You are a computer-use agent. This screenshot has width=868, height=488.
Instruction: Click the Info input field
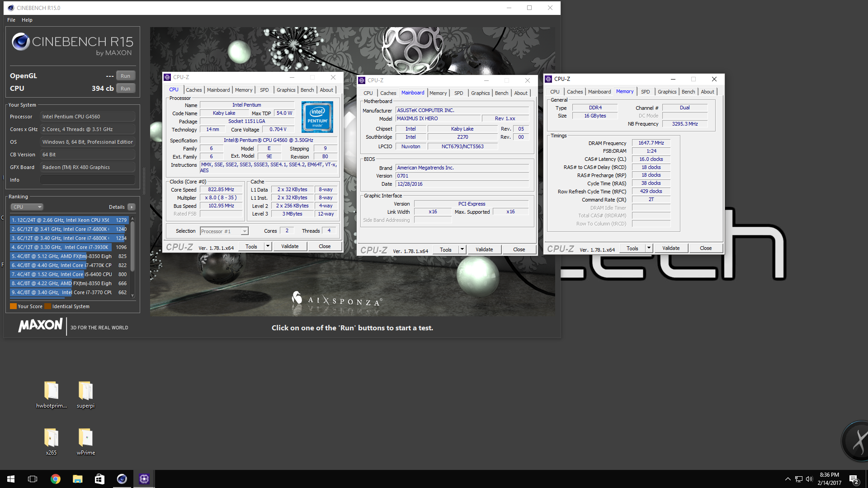point(88,180)
